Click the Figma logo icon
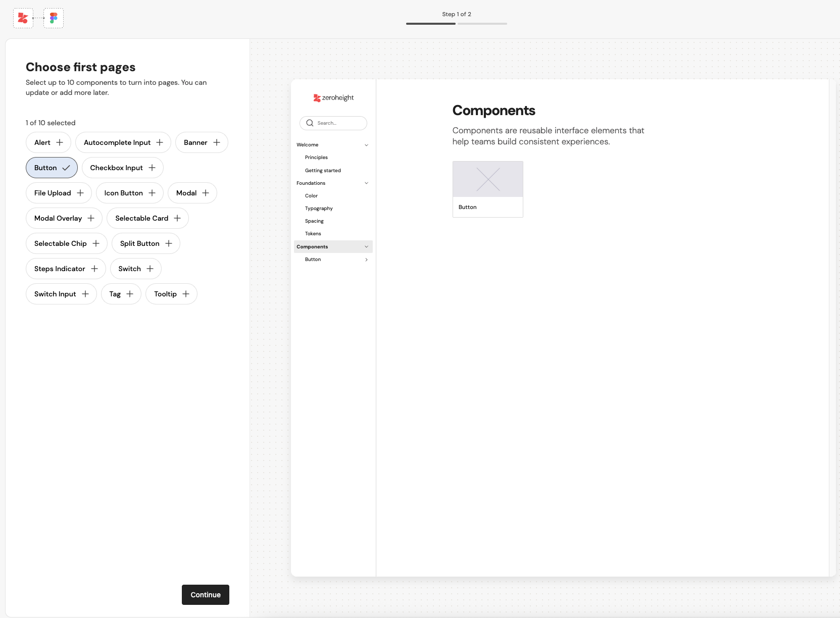The height and width of the screenshot is (618, 840). pyautogui.click(x=54, y=18)
